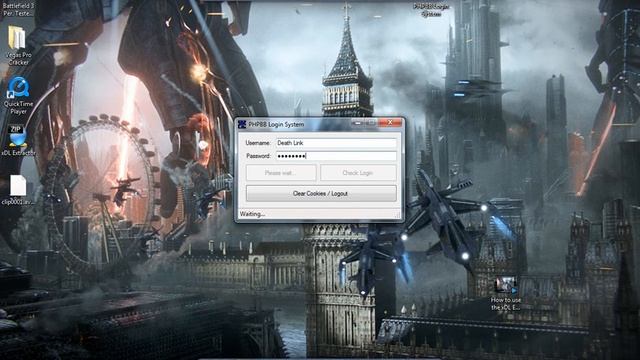The width and height of the screenshot is (640, 360).
Task: Minimize the PHPBB Login System window
Action: (x=357, y=122)
